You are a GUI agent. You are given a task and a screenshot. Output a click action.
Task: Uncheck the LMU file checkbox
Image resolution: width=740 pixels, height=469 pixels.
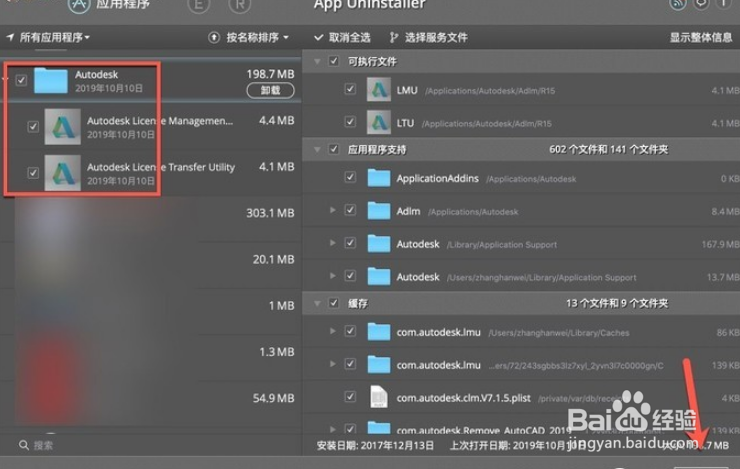[x=350, y=89]
